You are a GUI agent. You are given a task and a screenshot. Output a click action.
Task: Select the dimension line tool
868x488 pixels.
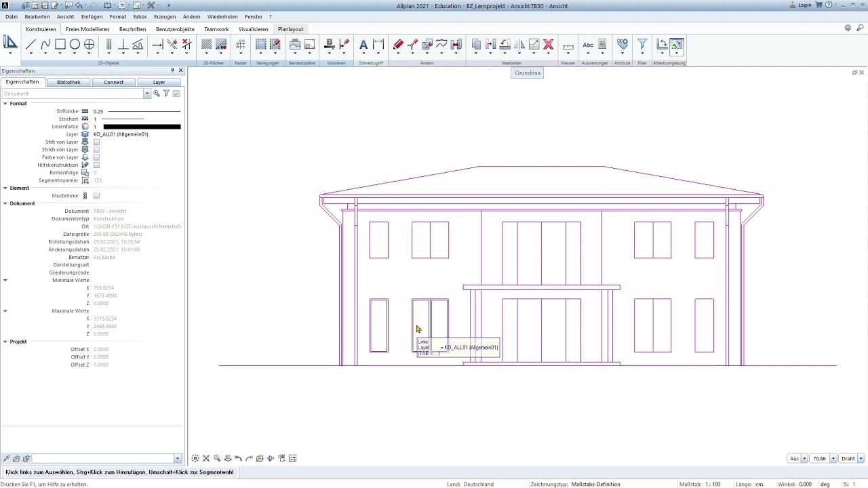point(378,45)
